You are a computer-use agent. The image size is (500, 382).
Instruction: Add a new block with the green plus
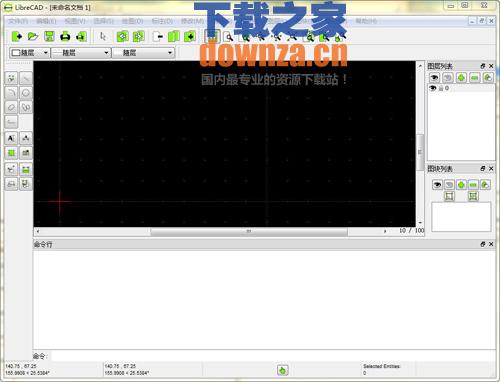click(x=461, y=184)
